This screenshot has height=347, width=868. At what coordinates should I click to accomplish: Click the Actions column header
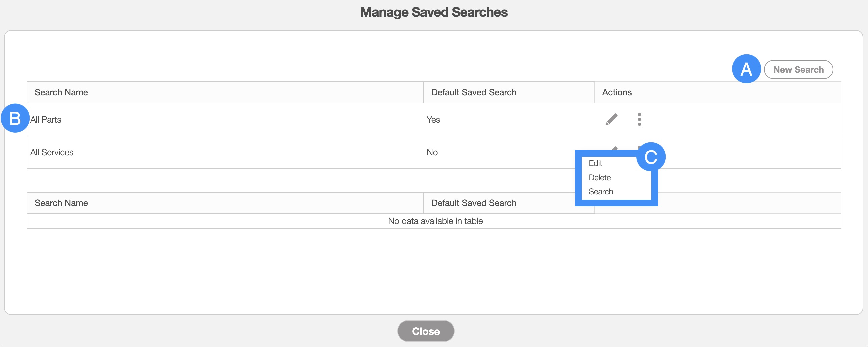[616, 92]
